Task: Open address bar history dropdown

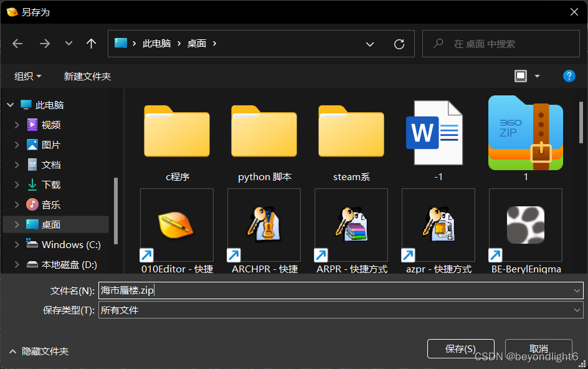Action: [370, 44]
